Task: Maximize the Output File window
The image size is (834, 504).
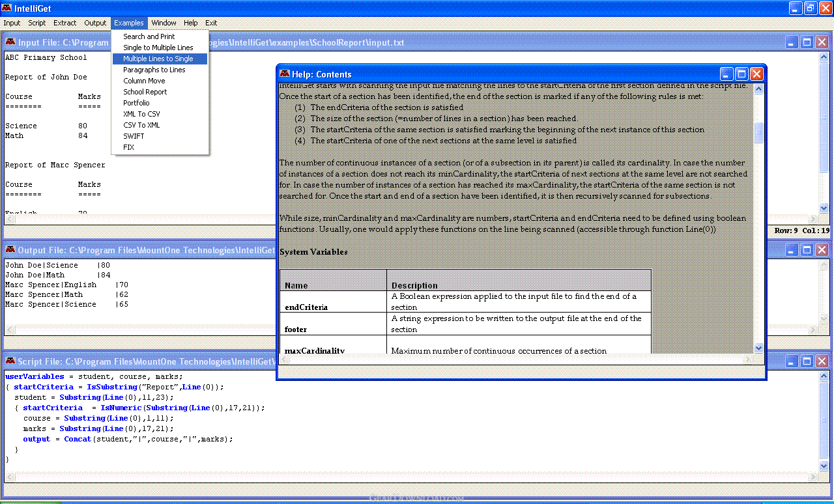Action: click(x=807, y=250)
